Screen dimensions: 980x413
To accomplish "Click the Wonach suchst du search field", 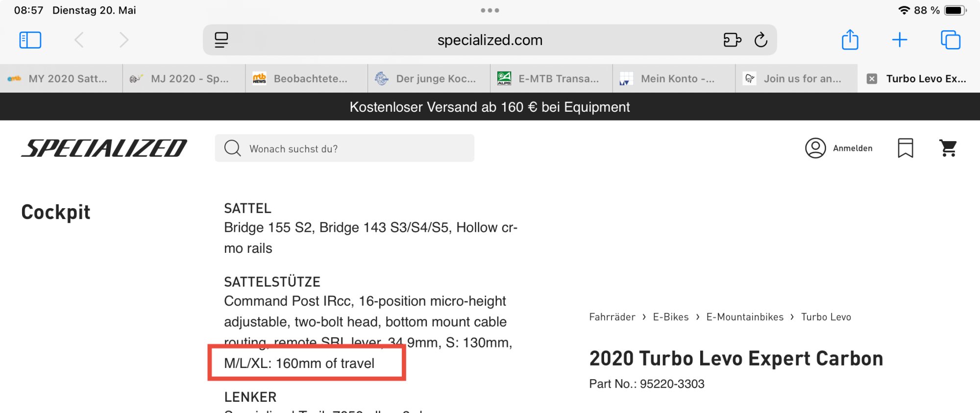I will [344, 148].
